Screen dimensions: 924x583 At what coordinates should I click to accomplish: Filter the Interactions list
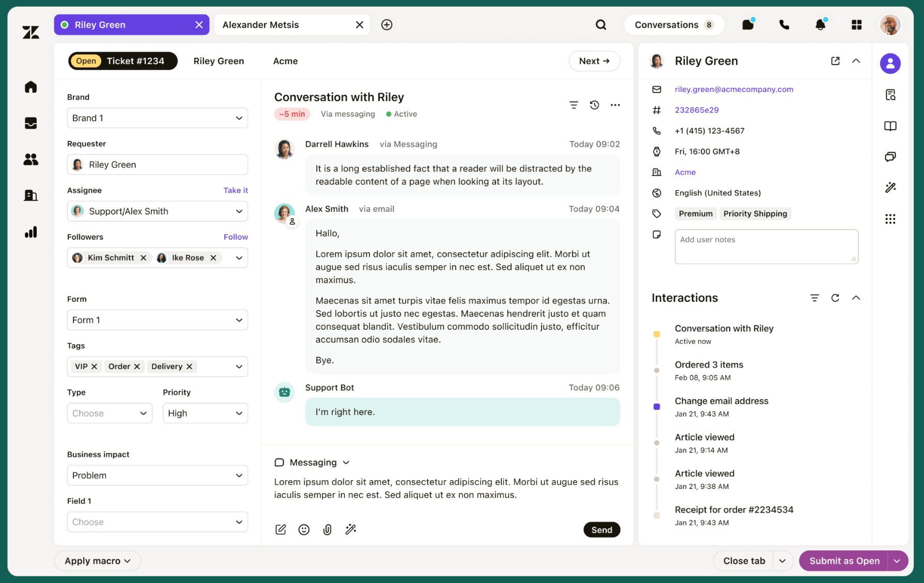click(x=814, y=298)
